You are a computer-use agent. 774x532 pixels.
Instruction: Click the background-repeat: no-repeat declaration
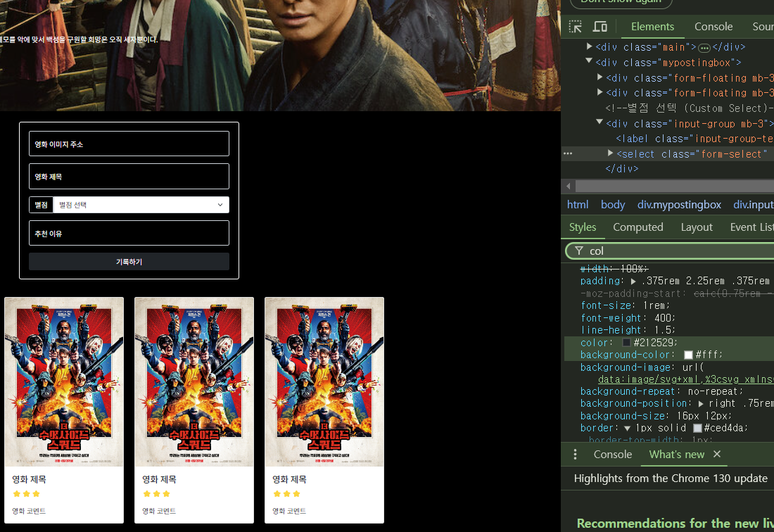[x=661, y=391]
